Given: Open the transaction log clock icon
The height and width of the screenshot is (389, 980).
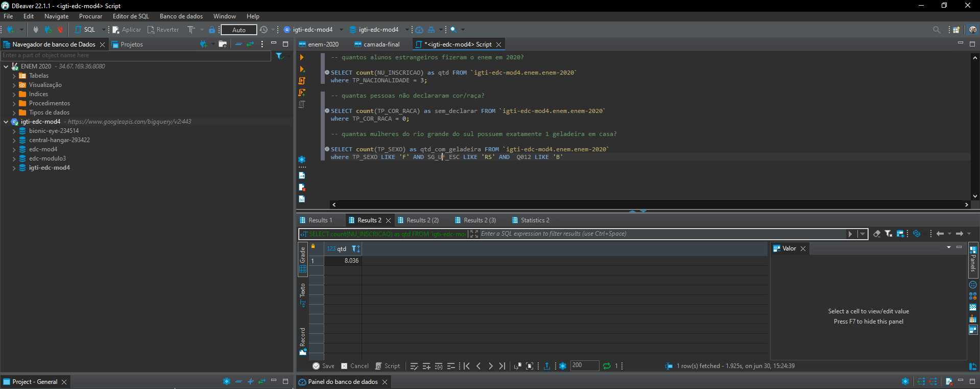Looking at the screenshot, I should 264,30.
